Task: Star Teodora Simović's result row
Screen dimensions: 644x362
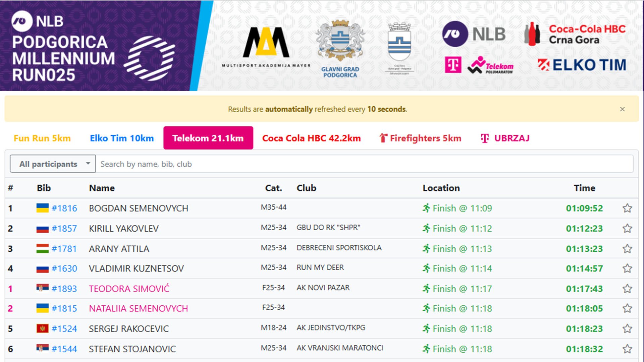Action: pyautogui.click(x=627, y=289)
